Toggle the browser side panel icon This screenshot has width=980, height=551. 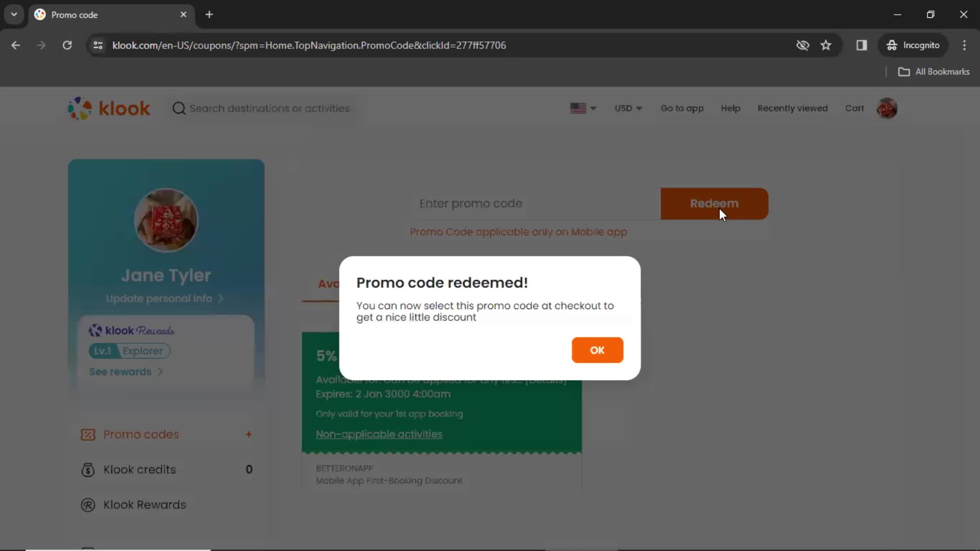pos(862,45)
